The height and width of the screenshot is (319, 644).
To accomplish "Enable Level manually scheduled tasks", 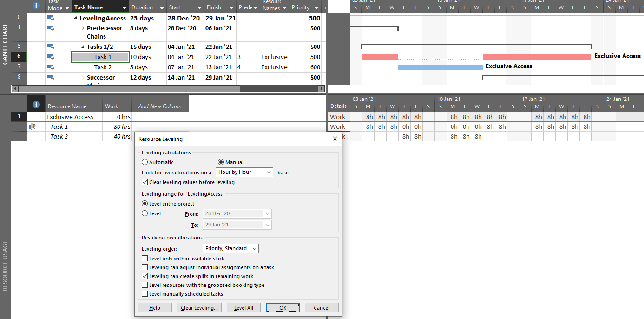I will point(145,294).
